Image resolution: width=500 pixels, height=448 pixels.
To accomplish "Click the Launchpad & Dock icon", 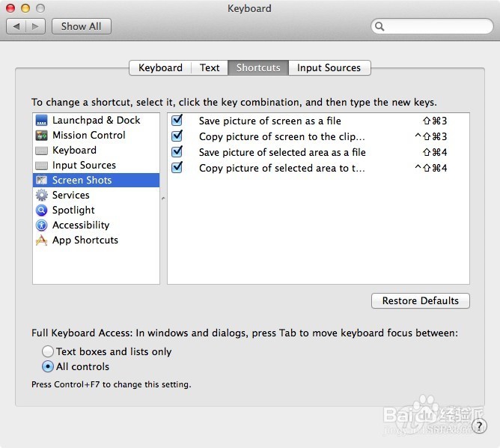I will point(41,121).
